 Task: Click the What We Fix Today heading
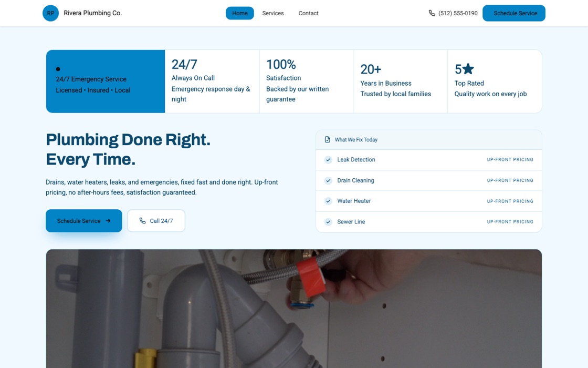pos(356,140)
